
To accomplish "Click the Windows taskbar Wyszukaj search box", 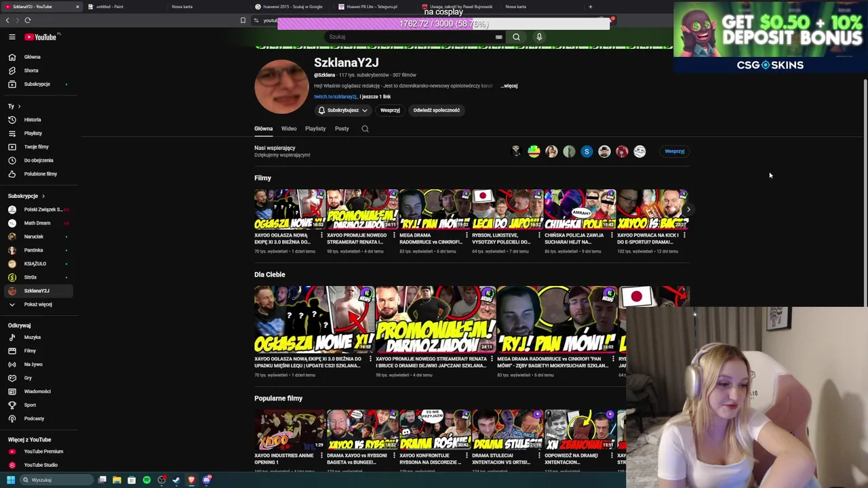I will tap(56, 480).
